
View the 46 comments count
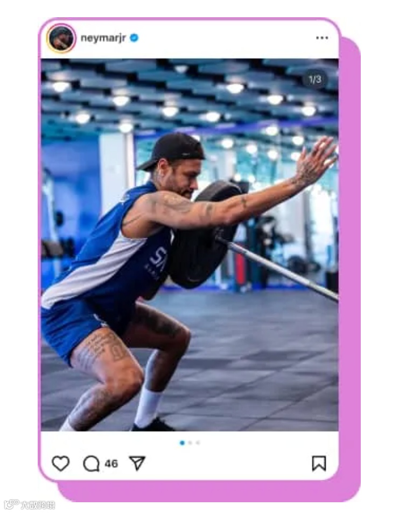pyautogui.click(x=111, y=463)
